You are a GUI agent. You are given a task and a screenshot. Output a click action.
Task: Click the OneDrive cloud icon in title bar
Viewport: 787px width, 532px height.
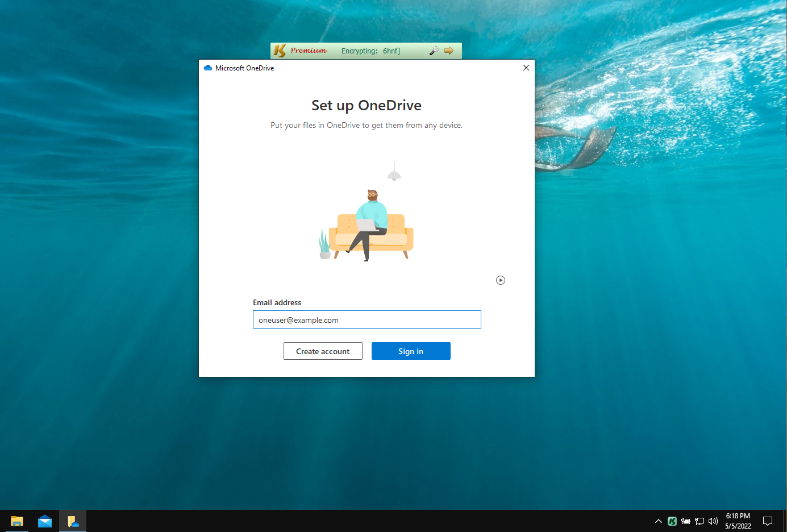pos(208,68)
